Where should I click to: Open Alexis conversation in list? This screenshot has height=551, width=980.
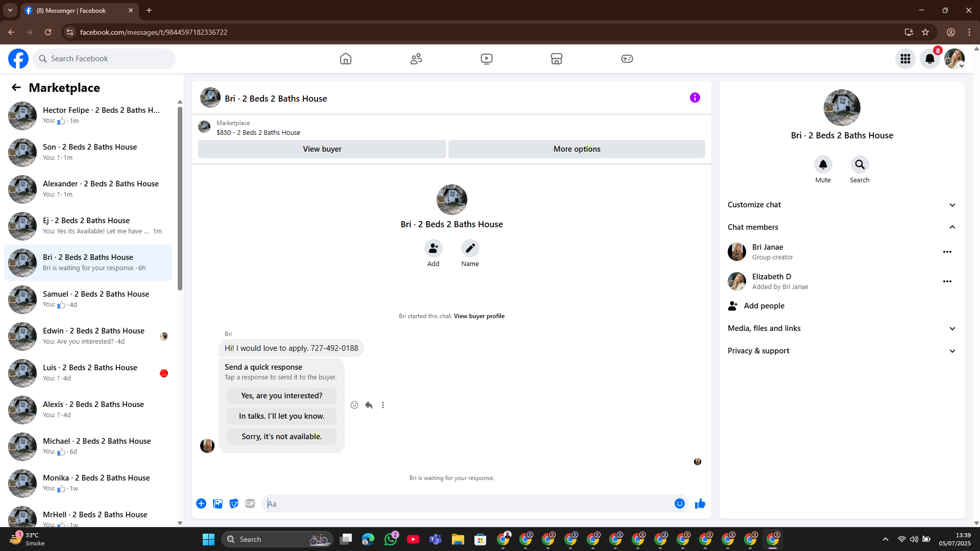pyautogui.click(x=88, y=410)
